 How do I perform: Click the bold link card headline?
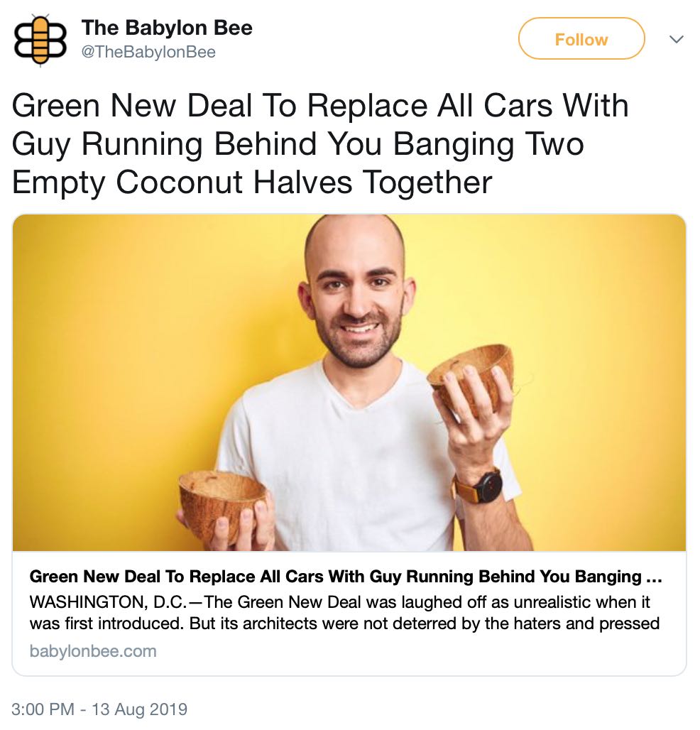click(345, 577)
